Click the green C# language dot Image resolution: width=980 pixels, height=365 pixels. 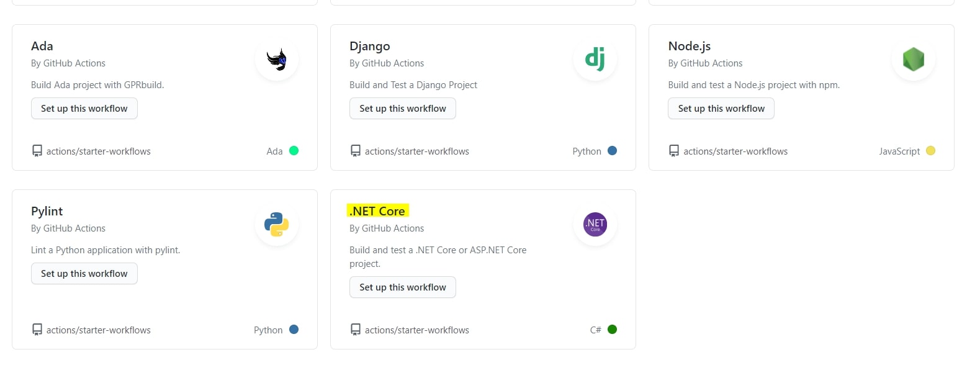point(613,329)
